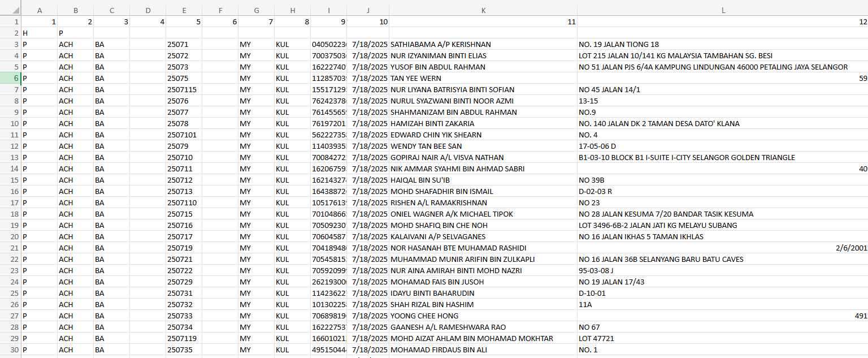Click cell NOR HASANAH BTE MUHAMAD RASHIDI
The height and width of the screenshot is (358, 868).
click(483, 248)
